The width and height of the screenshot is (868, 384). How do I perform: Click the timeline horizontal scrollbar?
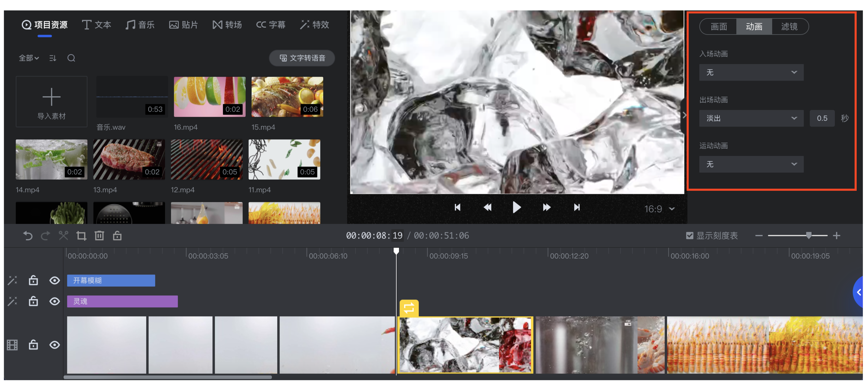(167, 377)
